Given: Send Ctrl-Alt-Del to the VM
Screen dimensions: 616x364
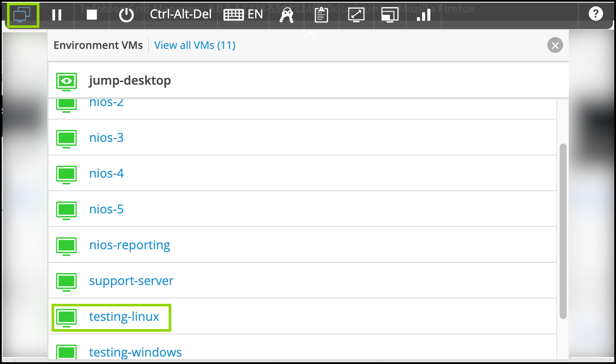Looking at the screenshot, I should pos(180,14).
